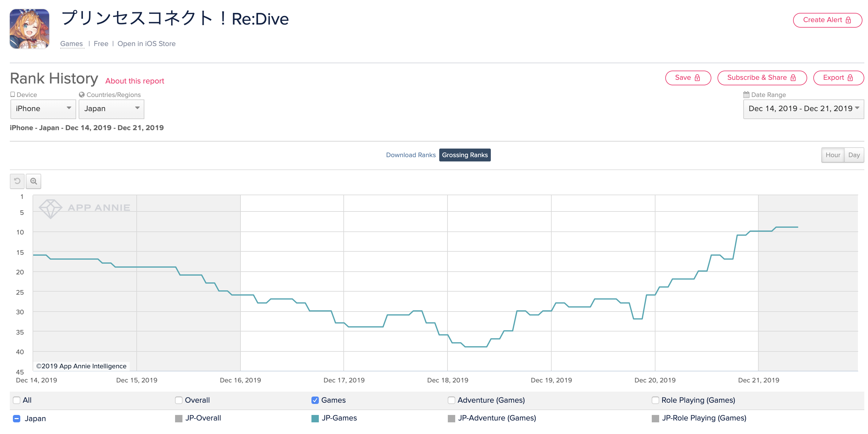868x434 pixels.
Task: Click the JP-Games teal color swatch
Action: click(x=315, y=419)
